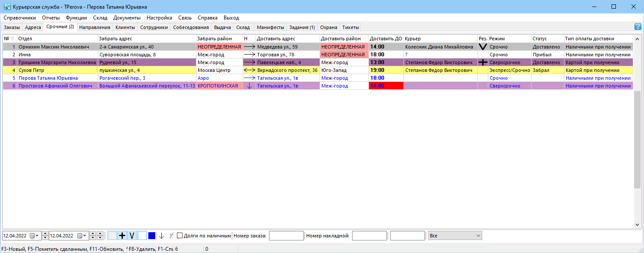Open calendar picker of first date field

34,236
